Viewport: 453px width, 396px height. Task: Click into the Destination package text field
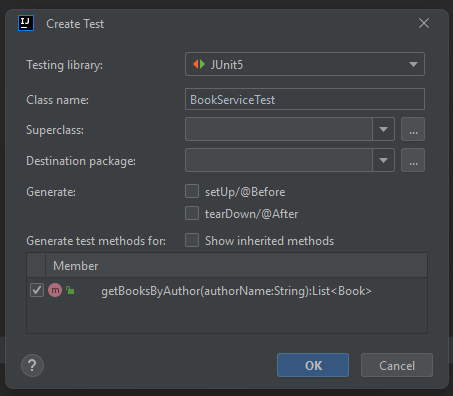(x=279, y=160)
